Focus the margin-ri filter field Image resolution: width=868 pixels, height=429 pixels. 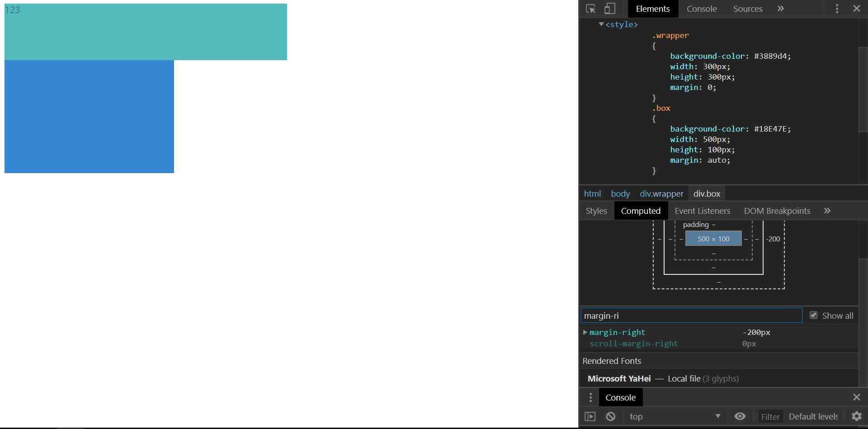(691, 316)
